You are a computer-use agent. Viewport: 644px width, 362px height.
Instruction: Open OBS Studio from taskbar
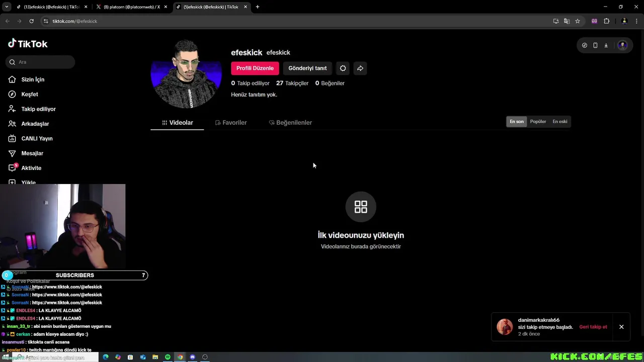[x=205, y=357]
